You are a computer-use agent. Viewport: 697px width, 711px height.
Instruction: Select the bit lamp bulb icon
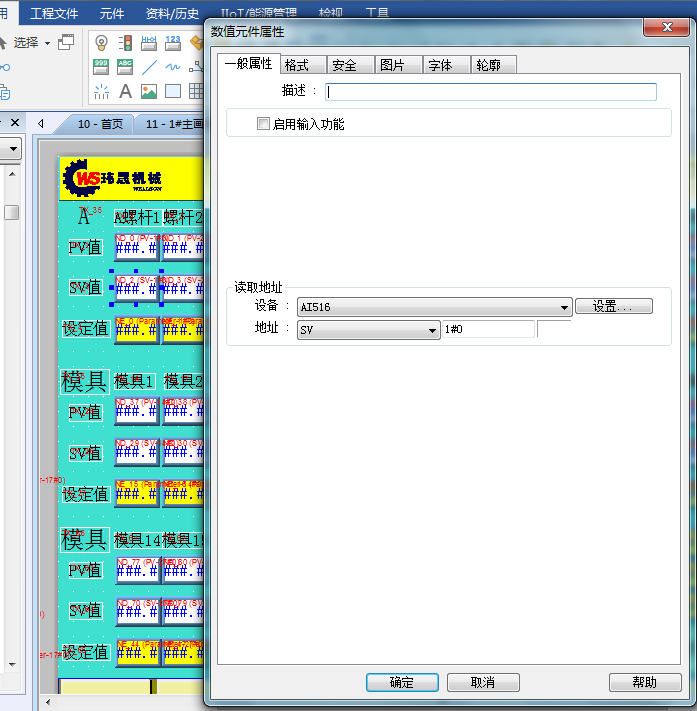click(x=101, y=43)
